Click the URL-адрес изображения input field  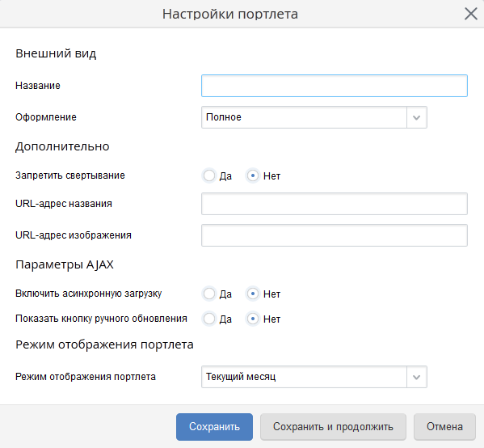coord(335,235)
